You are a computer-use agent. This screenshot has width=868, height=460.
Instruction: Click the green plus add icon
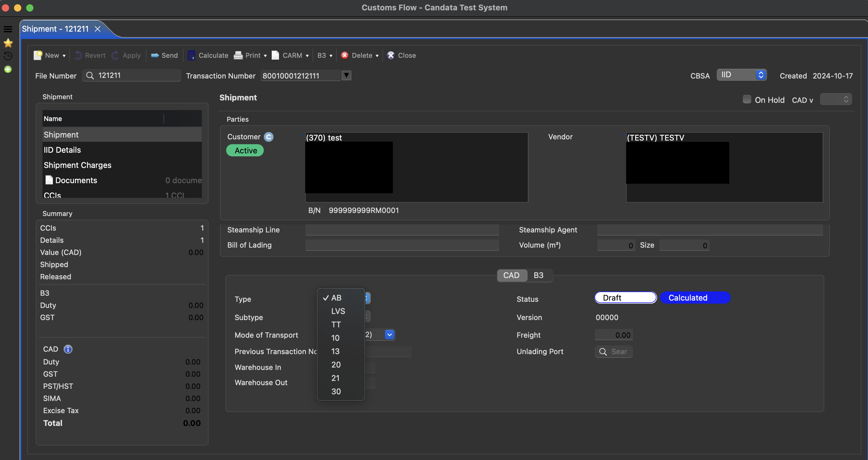point(8,69)
